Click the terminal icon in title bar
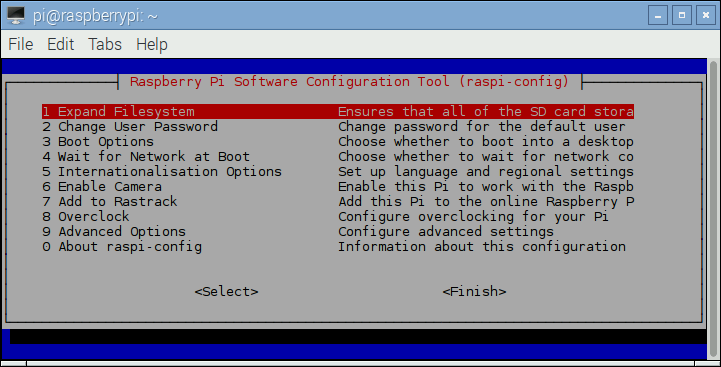The height and width of the screenshot is (367, 721). (x=16, y=16)
